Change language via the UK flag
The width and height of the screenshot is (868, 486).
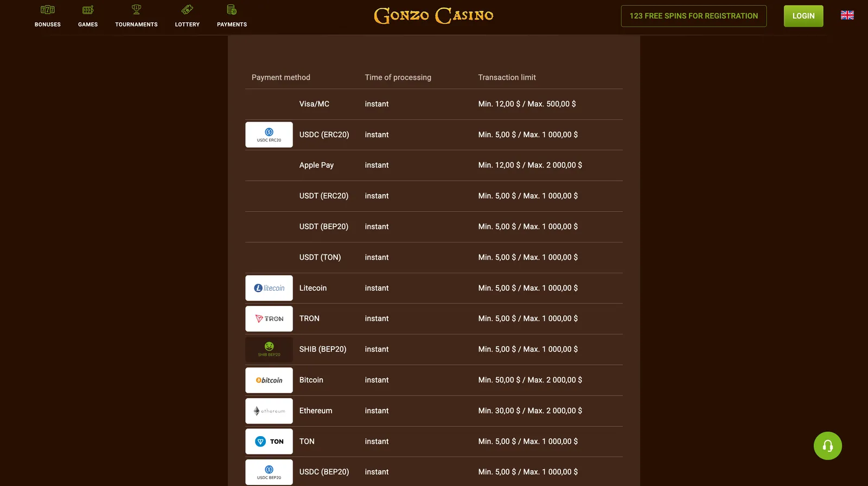click(847, 15)
